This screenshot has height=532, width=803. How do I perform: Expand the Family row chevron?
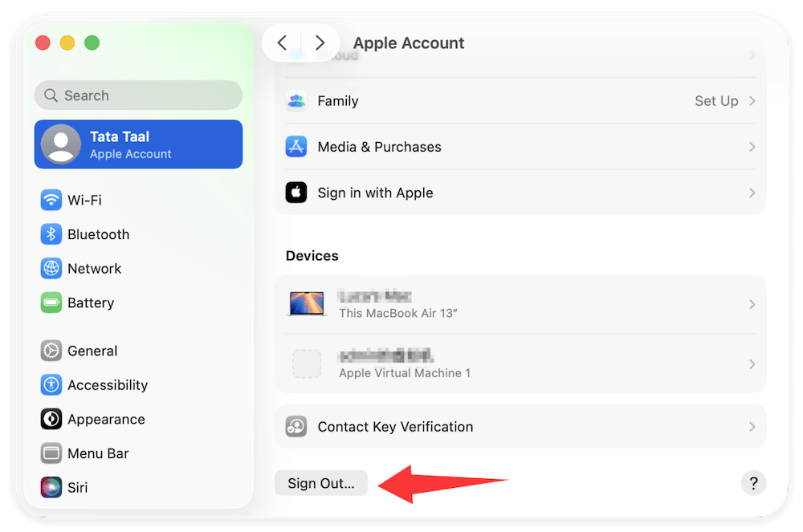click(x=752, y=101)
